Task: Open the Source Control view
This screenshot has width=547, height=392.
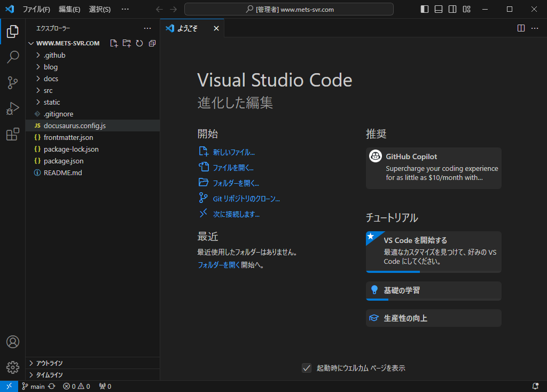Action: (13, 83)
